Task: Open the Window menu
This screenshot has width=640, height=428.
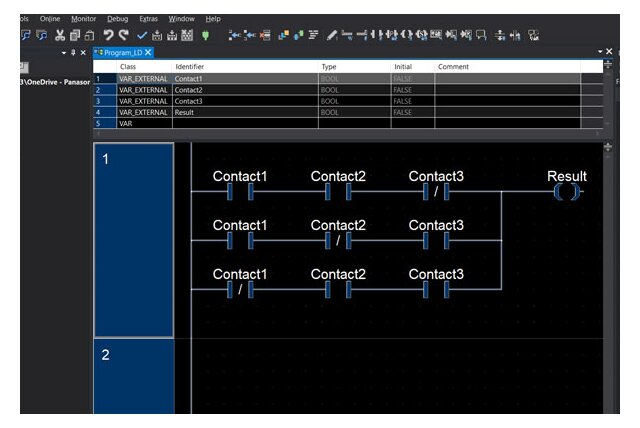Action: [181, 19]
